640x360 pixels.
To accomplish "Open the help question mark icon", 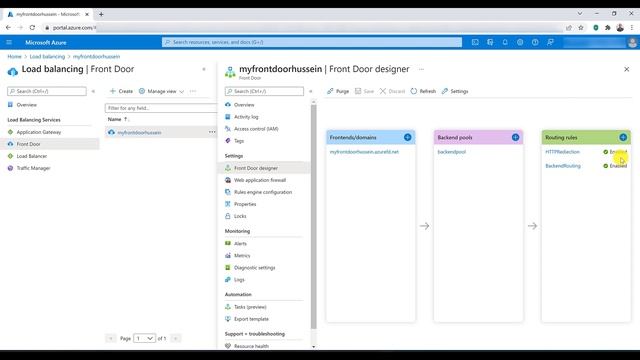I will [x=535, y=42].
